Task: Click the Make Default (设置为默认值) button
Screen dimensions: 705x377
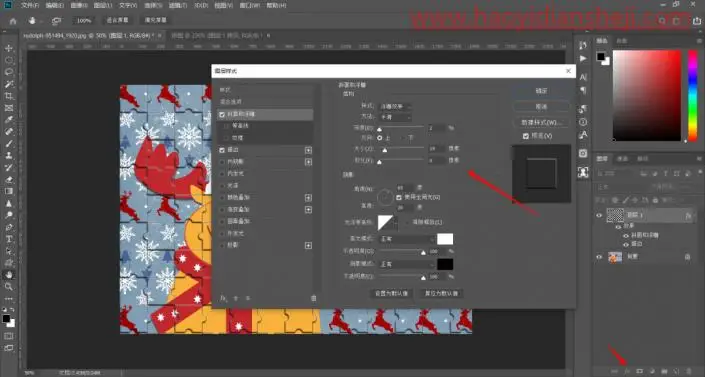Action: point(392,293)
